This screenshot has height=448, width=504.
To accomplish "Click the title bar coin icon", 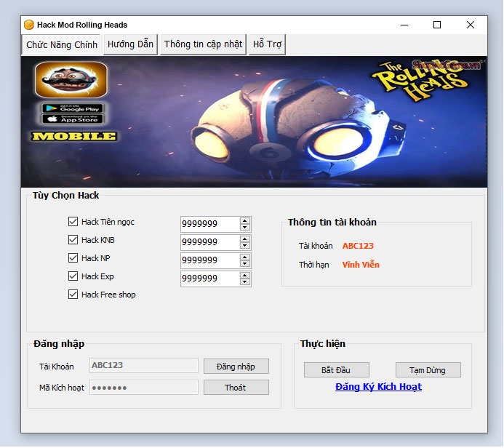I will pyautogui.click(x=29, y=25).
